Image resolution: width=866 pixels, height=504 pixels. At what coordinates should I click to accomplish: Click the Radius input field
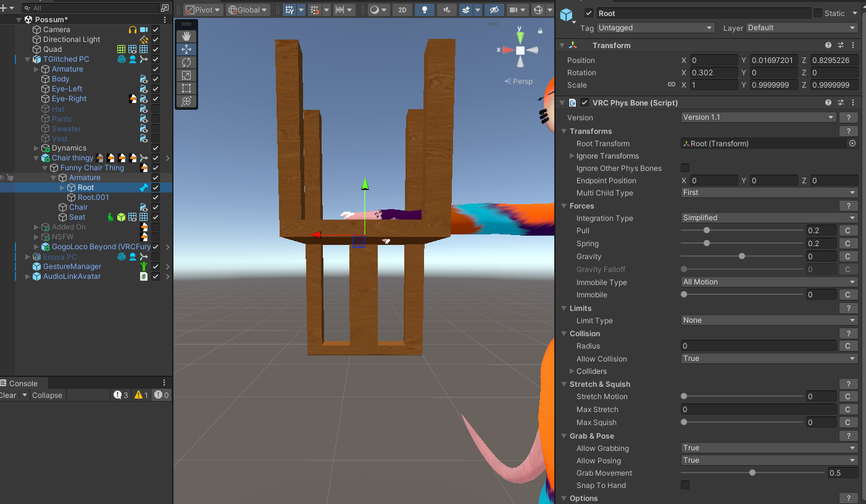coord(758,346)
